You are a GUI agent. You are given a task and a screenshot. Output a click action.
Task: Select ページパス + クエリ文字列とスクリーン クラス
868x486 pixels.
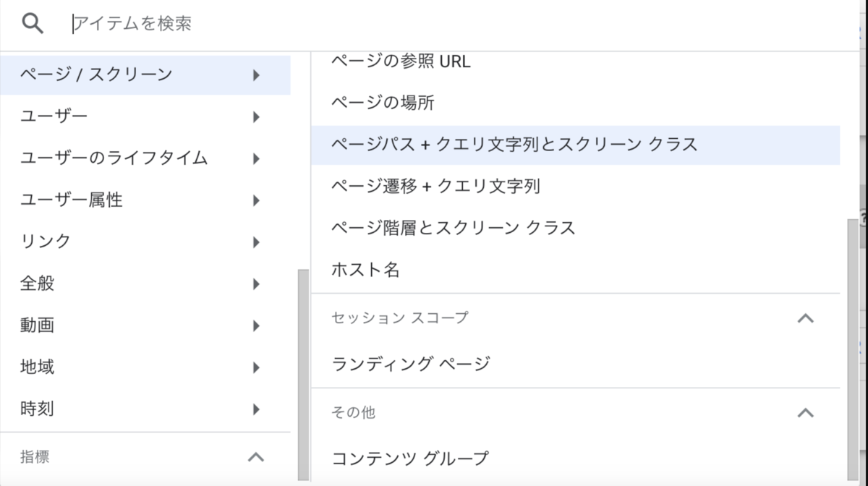pyautogui.click(x=575, y=145)
